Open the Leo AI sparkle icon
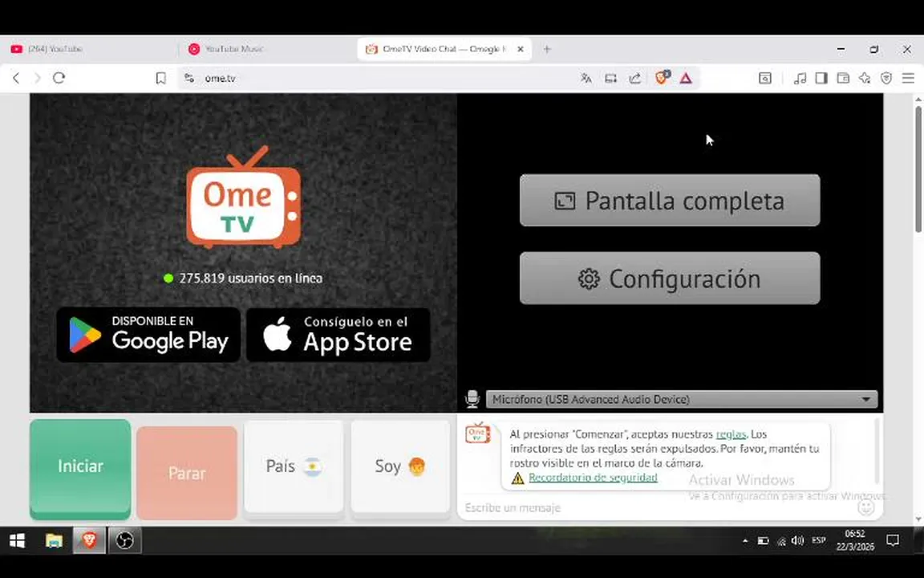Image resolution: width=924 pixels, height=578 pixels. point(865,78)
